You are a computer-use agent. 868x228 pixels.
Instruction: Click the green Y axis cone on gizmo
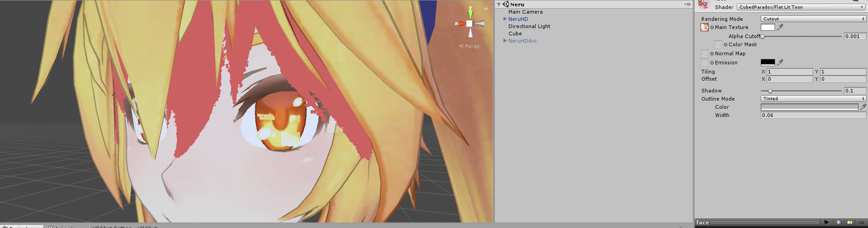click(x=470, y=14)
